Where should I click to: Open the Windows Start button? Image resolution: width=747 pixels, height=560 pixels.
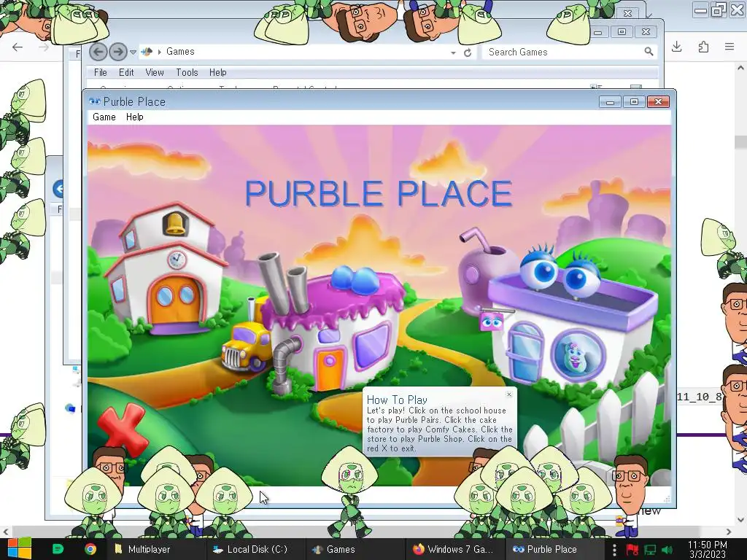pyautogui.click(x=19, y=549)
